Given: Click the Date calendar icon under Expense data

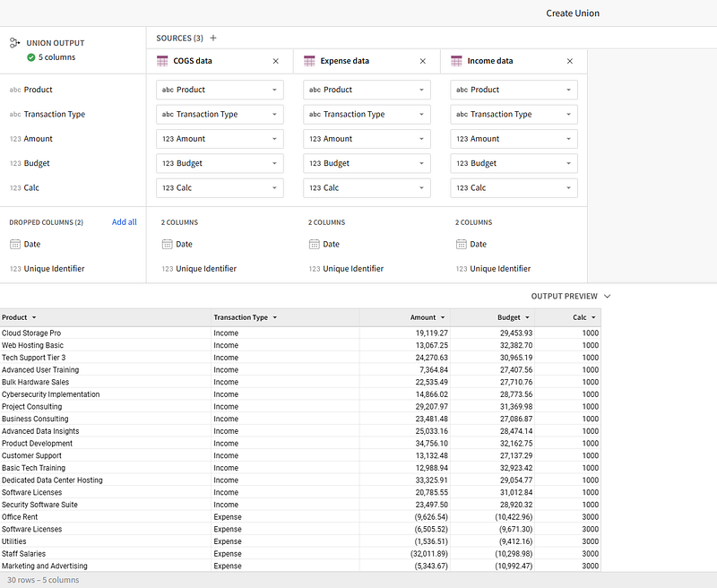Looking at the screenshot, I should click(x=315, y=244).
